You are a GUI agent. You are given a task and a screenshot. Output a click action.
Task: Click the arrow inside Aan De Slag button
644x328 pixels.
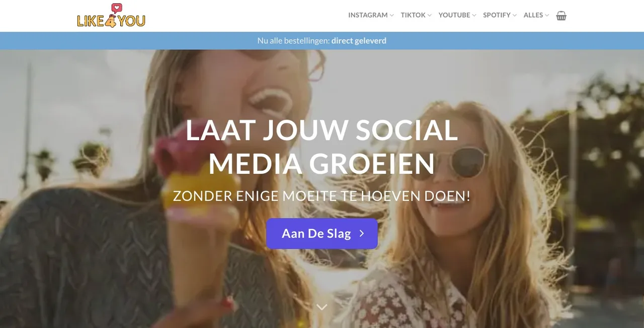(361, 233)
